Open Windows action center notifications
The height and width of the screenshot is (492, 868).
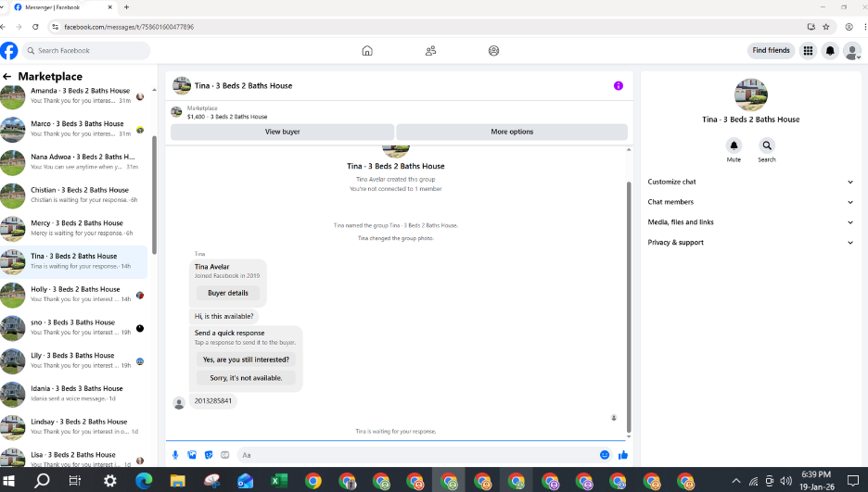click(x=853, y=481)
